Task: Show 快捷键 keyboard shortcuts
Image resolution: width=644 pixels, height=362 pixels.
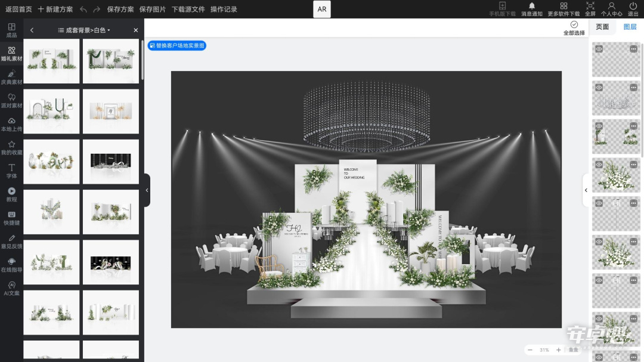Action: (x=11, y=218)
